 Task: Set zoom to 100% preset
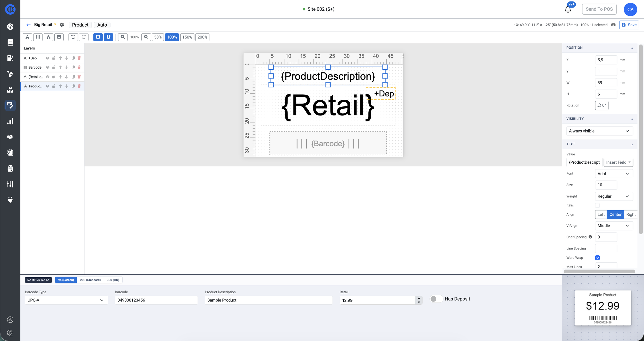[172, 37]
